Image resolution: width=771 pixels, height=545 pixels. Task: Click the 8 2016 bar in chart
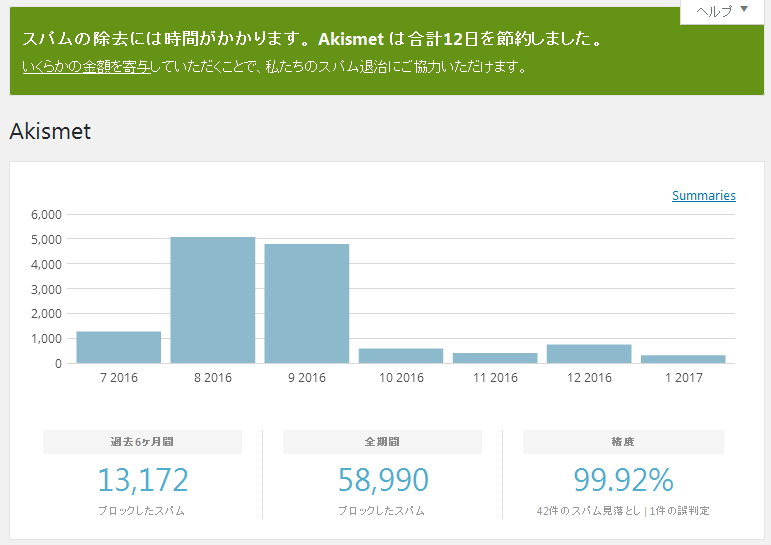213,300
